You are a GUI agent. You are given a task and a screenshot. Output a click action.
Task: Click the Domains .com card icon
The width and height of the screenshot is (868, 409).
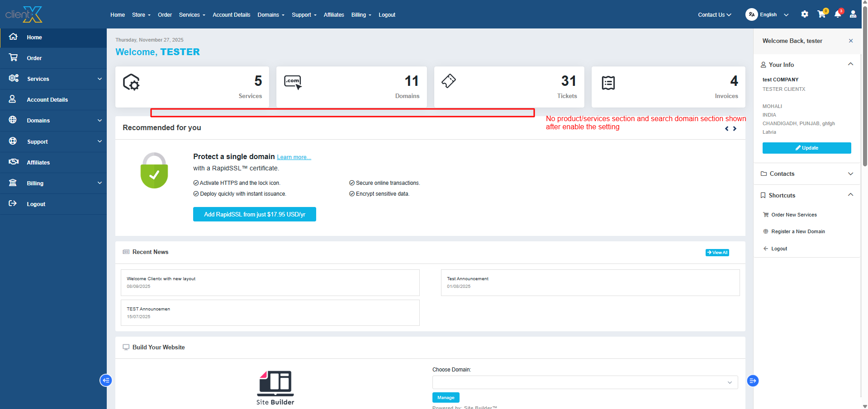(293, 82)
